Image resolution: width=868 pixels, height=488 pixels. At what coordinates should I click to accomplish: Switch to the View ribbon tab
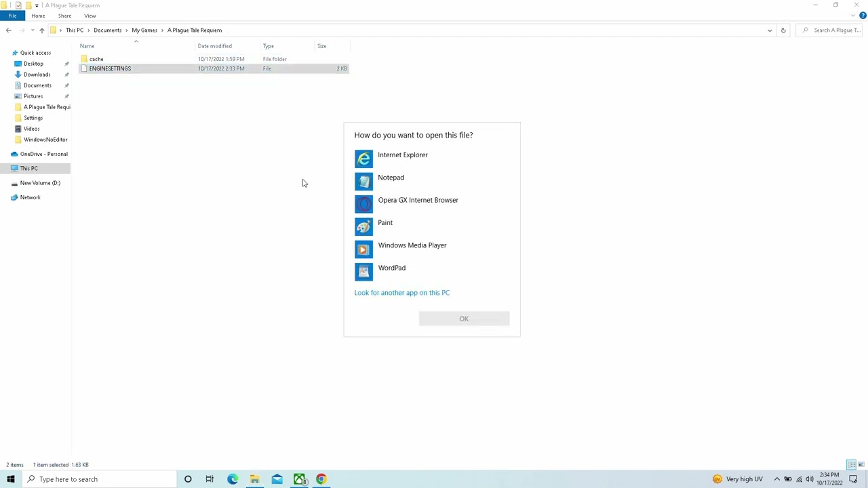coord(90,16)
